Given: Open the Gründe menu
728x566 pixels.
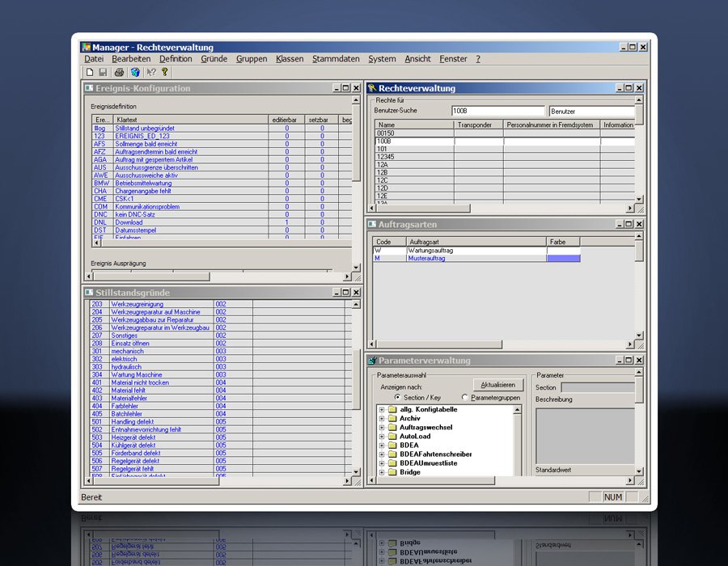Looking at the screenshot, I should (214, 59).
